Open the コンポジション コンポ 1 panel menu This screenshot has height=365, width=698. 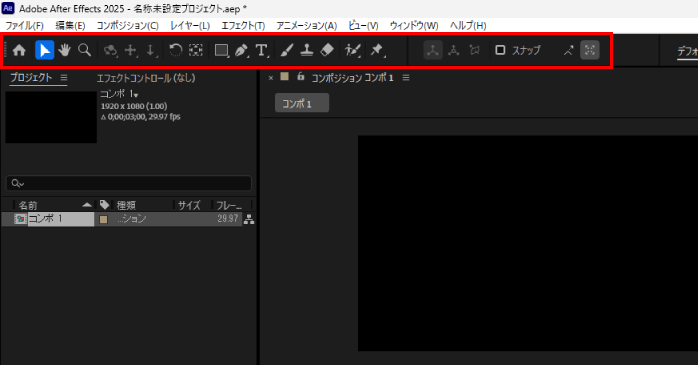pos(406,77)
